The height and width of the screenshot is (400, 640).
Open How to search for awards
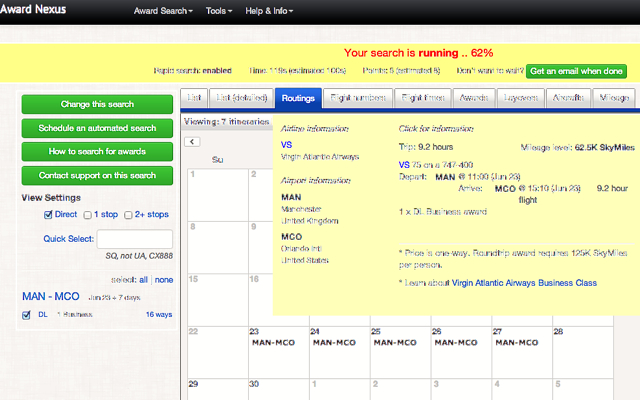click(97, 151)
